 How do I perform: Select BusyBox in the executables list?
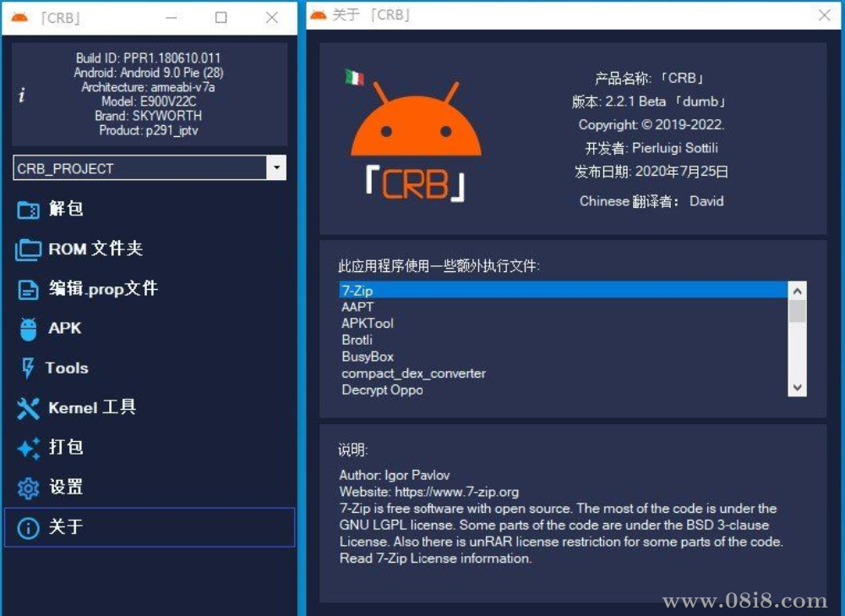click(368, 357)
